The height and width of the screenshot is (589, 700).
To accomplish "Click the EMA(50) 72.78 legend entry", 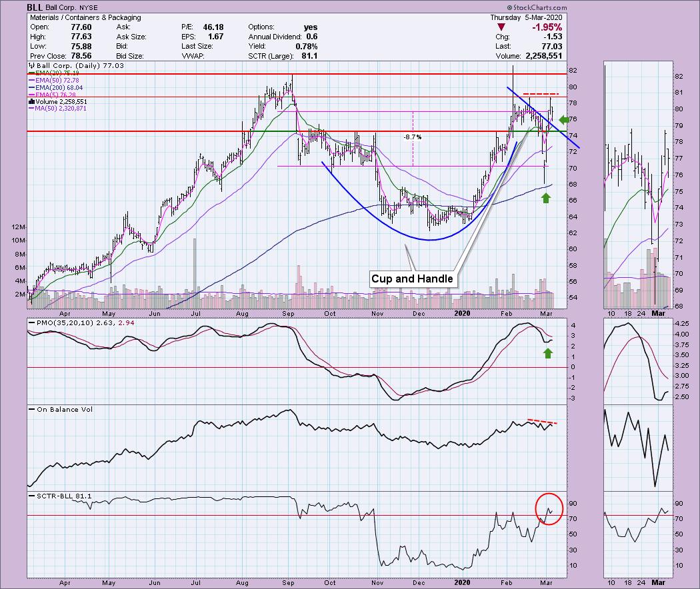I will (57, 81).
